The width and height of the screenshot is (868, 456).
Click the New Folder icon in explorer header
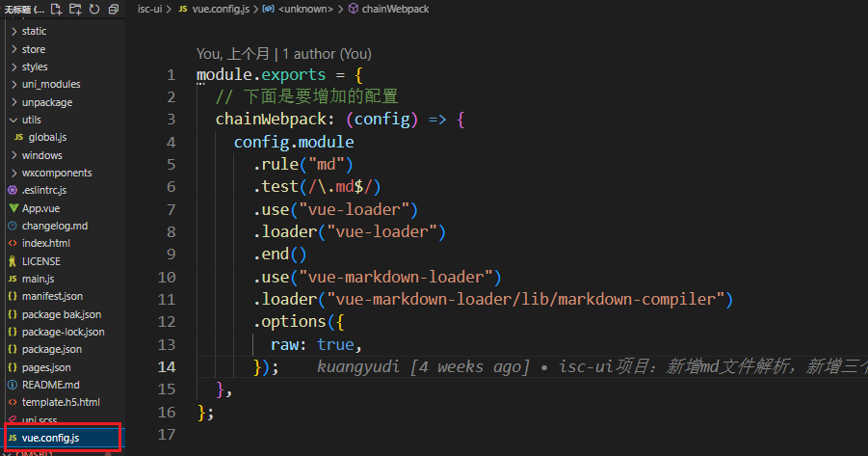[x=75, y=9]
